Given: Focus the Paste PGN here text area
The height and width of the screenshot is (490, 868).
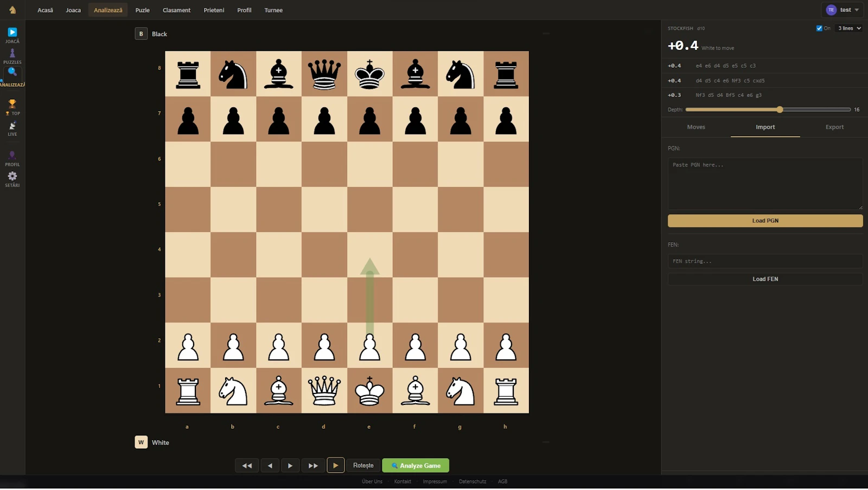Looking at the screenshot, I should click(x=765, y=184).
